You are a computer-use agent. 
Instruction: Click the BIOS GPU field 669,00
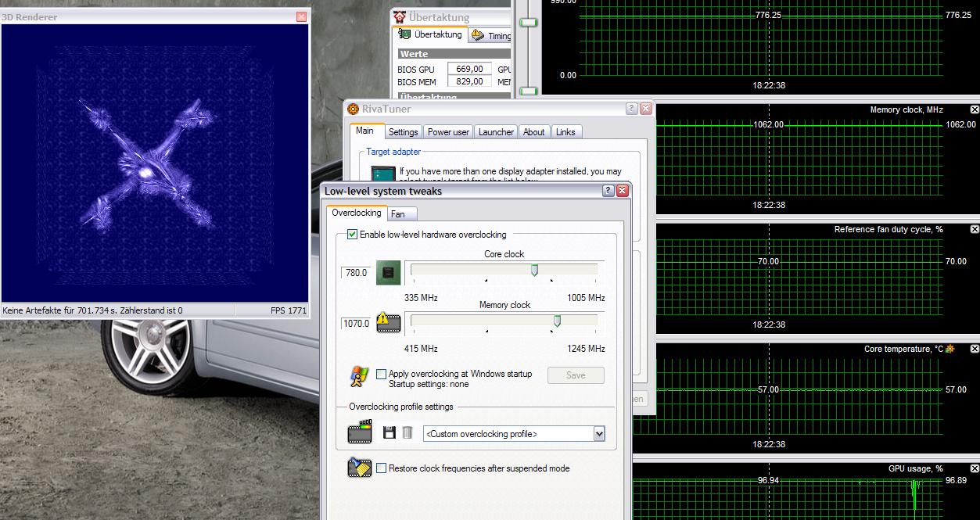point(469,70)
